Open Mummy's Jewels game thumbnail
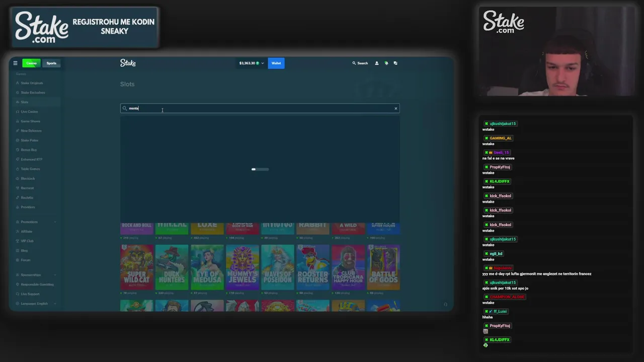644x362 pixels. 243,267
